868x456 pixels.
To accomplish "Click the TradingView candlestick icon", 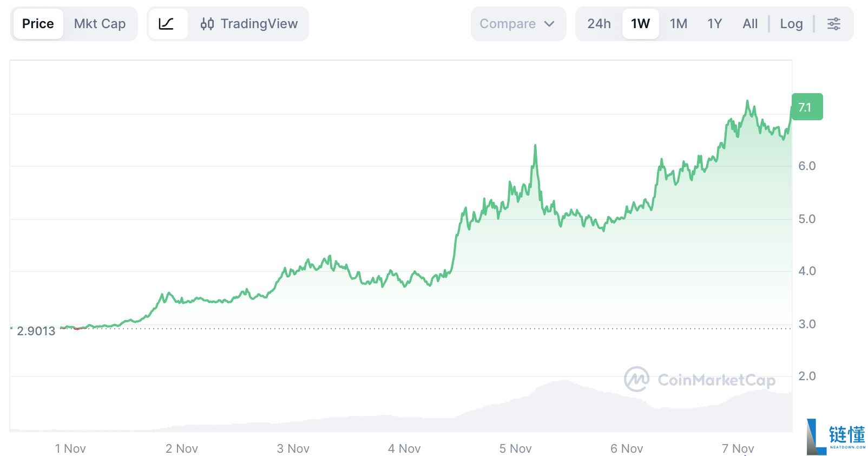I will click(x=207, y=24).
